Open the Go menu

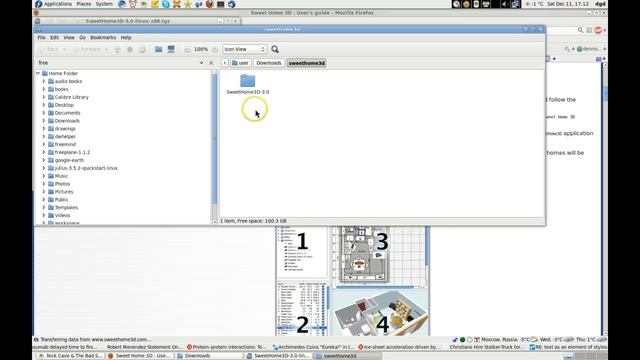pyautogui.click(x=82, y=38)
